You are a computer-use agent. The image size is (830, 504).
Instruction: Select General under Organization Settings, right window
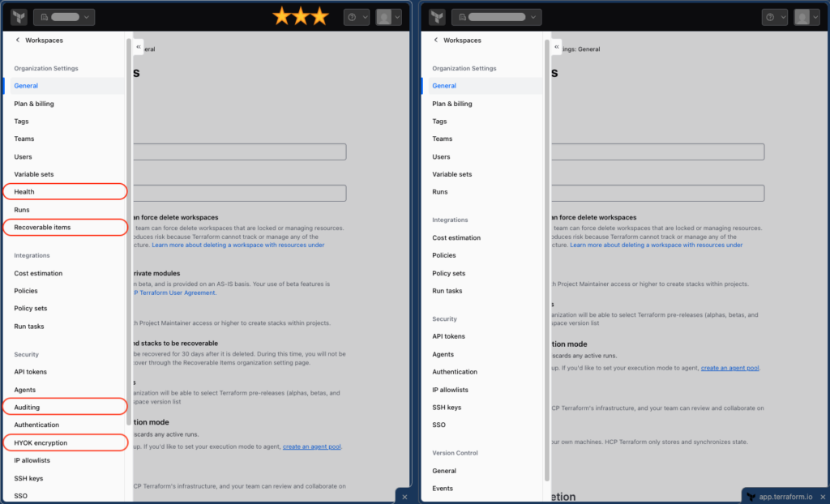click(x=482, y=86)
